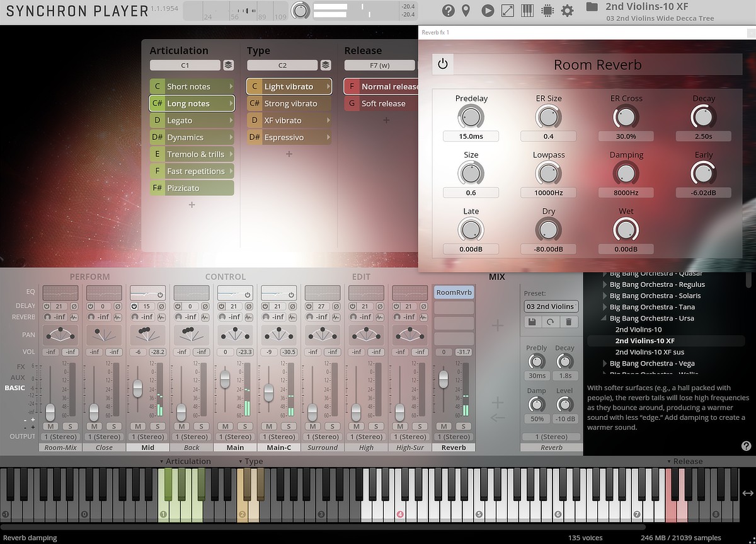756x544 pixels.
Task: Click the play button icon in top toolbar
Action: click(x=488, y=10)
